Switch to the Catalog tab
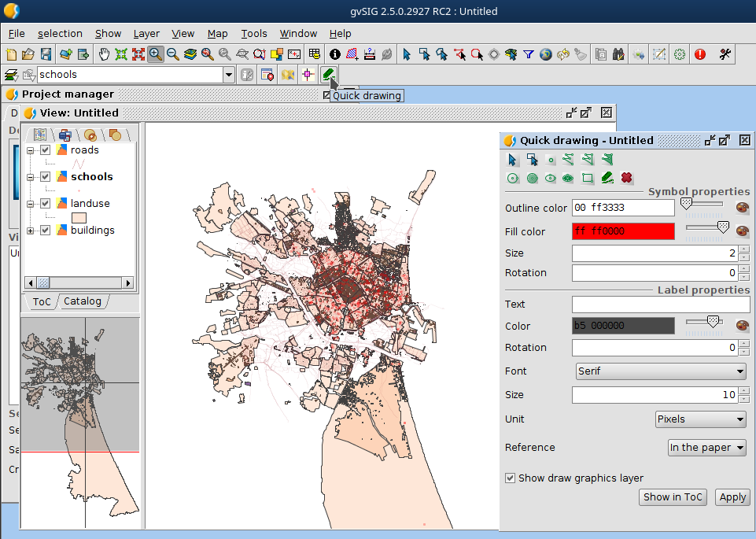This screenshot has width=756, height=539. (x=83, y=301)
